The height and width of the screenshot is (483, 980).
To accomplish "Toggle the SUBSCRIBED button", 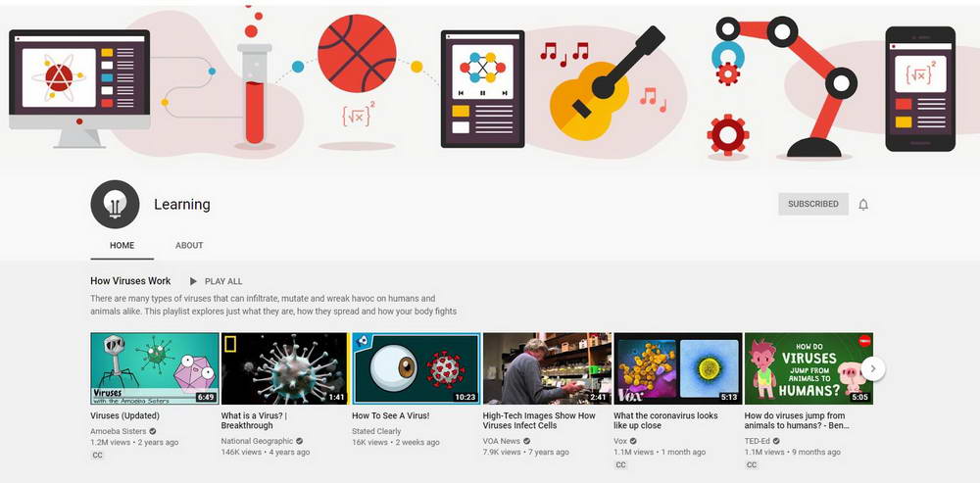I will pos(813,204).
